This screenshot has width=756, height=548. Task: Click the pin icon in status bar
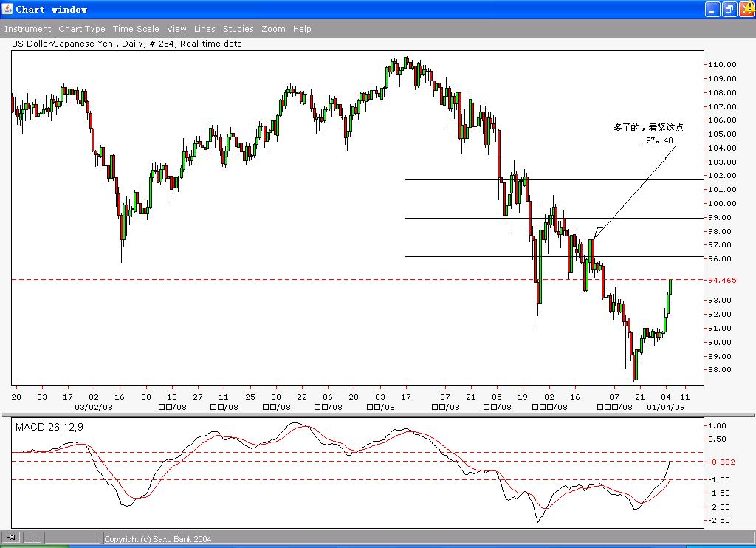(x=10, y=537)
